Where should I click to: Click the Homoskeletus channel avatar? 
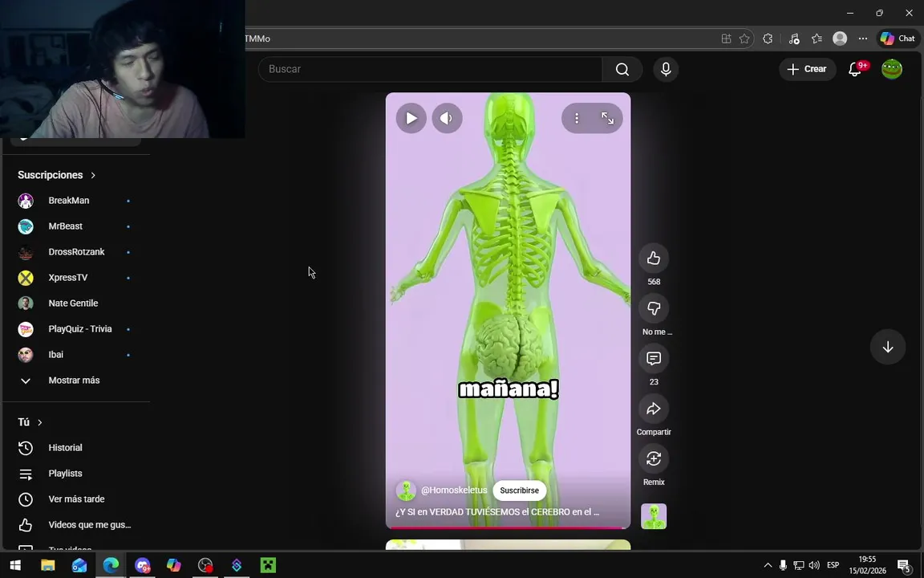click(406, 490)
